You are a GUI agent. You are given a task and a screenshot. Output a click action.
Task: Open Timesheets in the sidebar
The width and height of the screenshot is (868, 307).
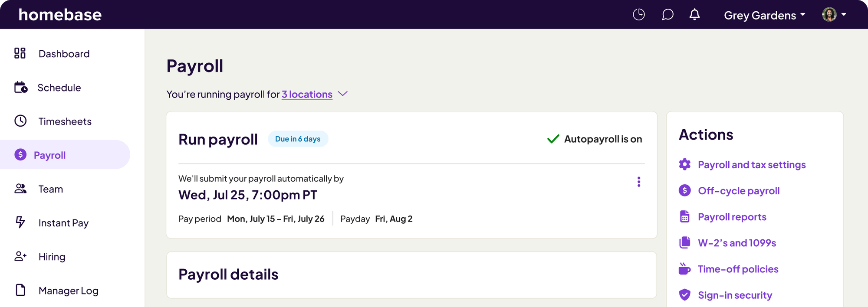pyautogui.click(x=20, y=121)
